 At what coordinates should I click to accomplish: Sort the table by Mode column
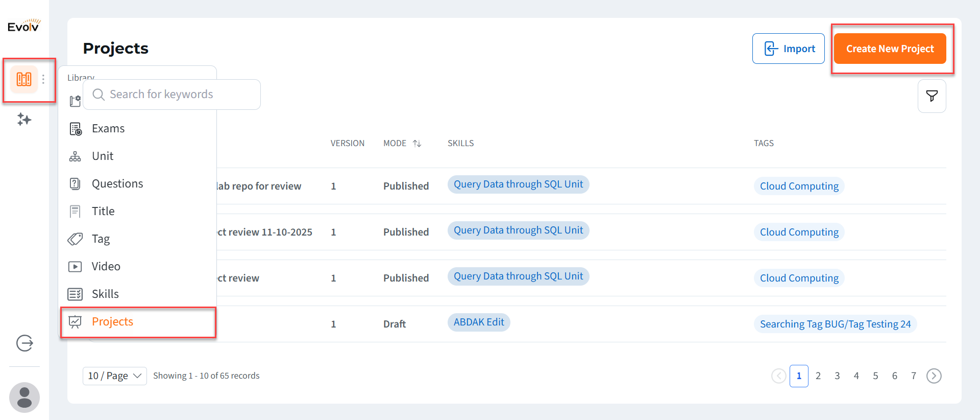click(x=417, y=144)
